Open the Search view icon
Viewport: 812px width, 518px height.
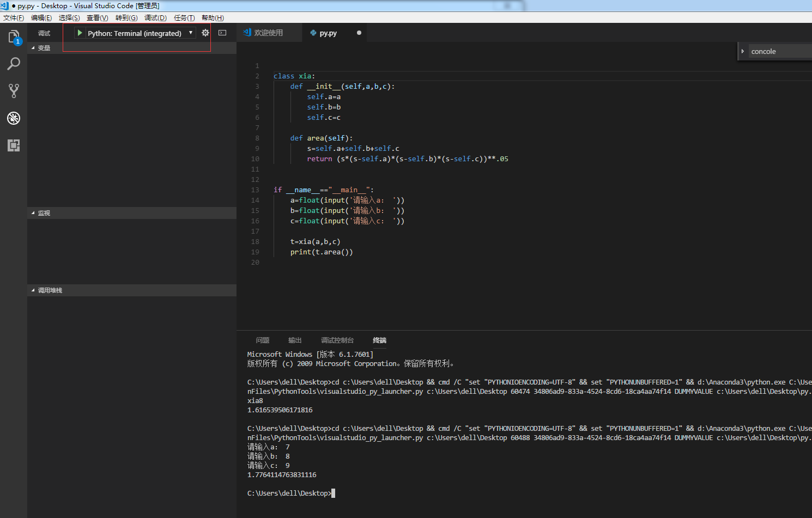14,64
